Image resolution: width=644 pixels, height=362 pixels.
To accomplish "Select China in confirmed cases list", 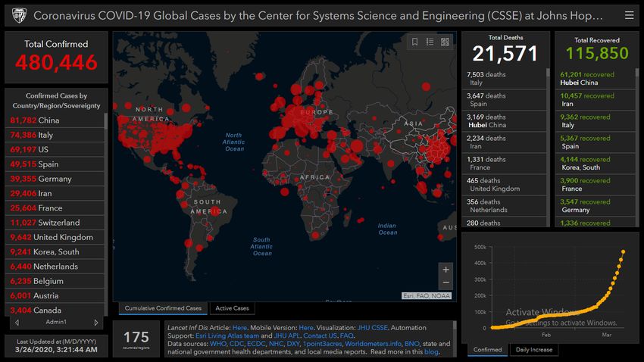I will click(55, 120).
